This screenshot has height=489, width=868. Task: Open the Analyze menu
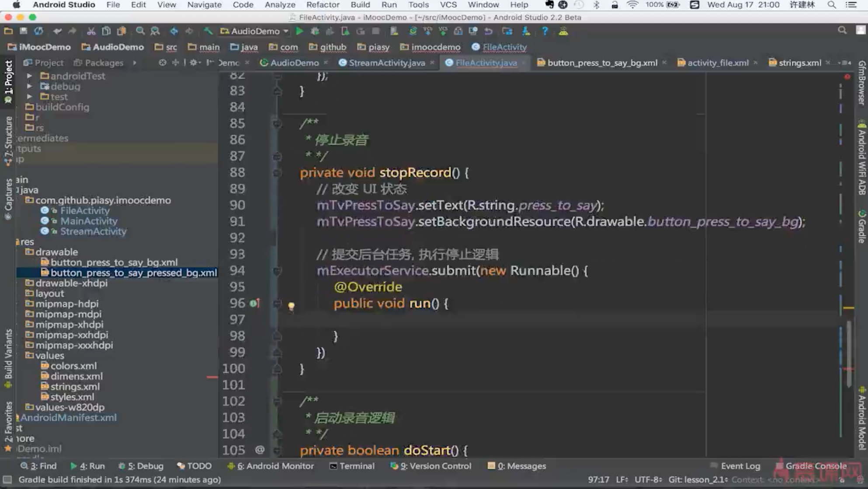pyautogui.click(x=280, y=5)
